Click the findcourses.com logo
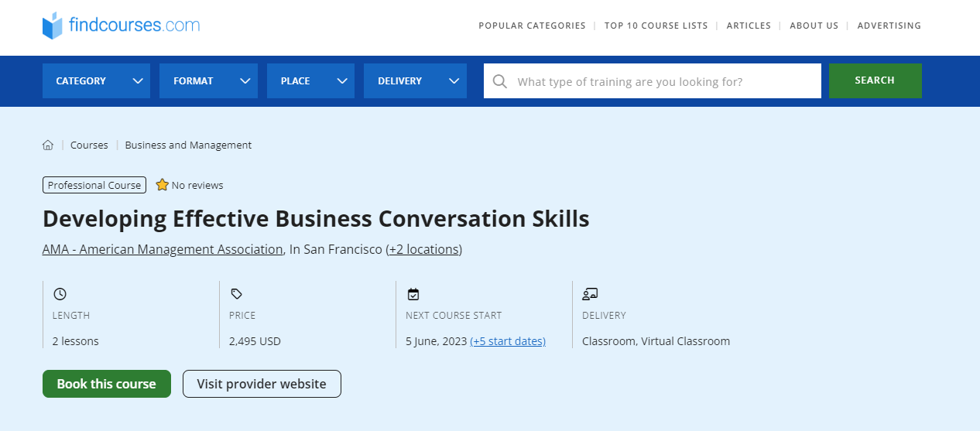980x431 pixels. point(121,26)
